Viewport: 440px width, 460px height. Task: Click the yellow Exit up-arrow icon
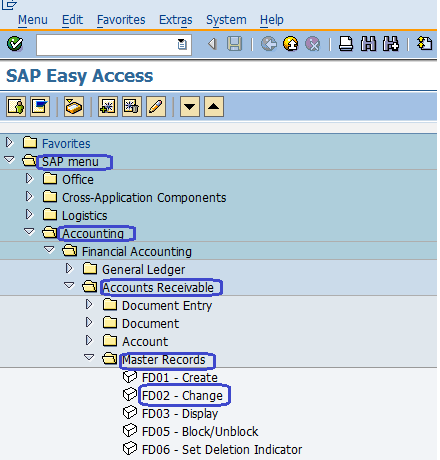click(291, 44)
